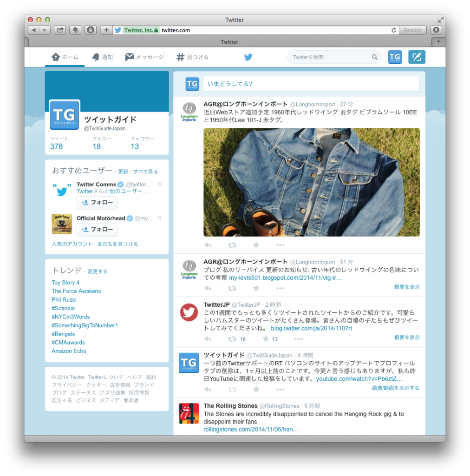The width and height of the screenshot is (470, 476).
Task: View the 378 tweets count
Action: (x=56, y=146)
